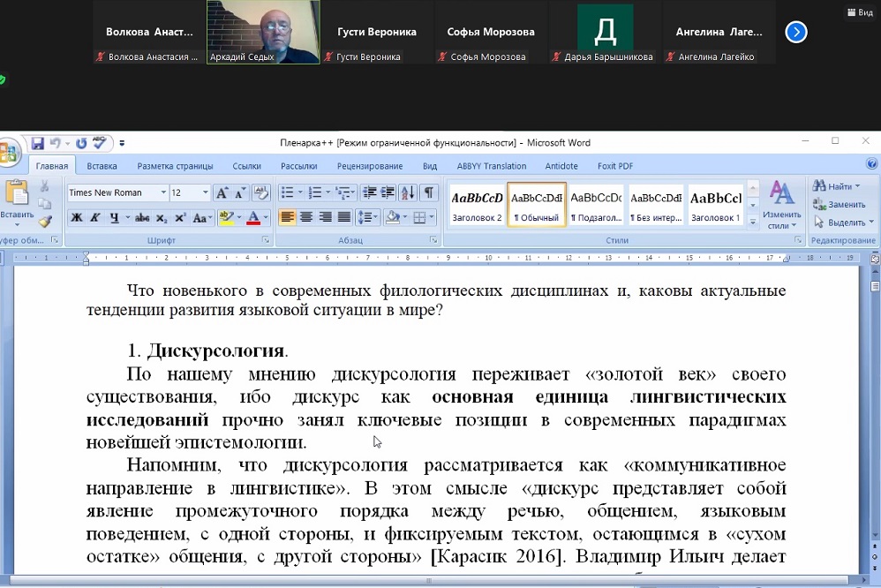Open the Times New Roman font dropdown

pos(163,192)
